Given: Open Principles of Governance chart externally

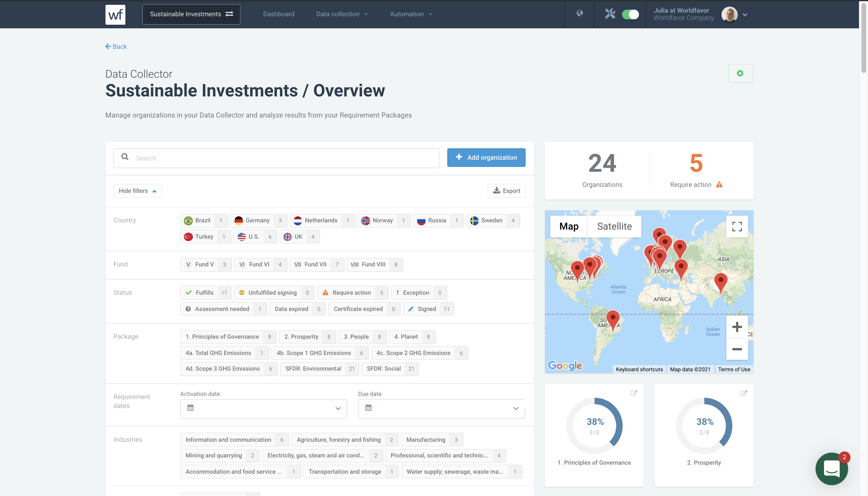Looking at the screenshot, I should pos(634,393).
